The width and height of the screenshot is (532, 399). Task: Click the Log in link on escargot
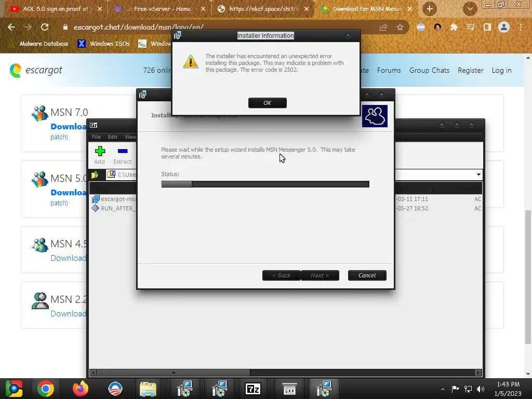pyautogui.click(x=501, y=70)
